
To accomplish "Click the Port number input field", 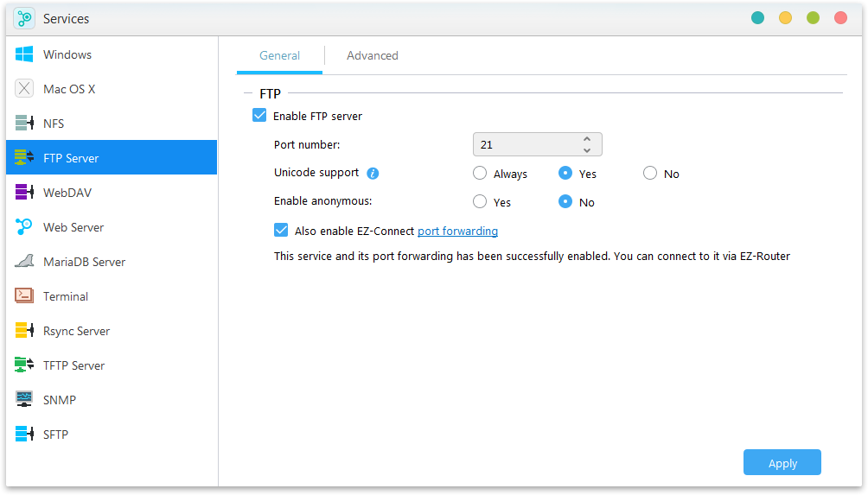I will [537, 144].
